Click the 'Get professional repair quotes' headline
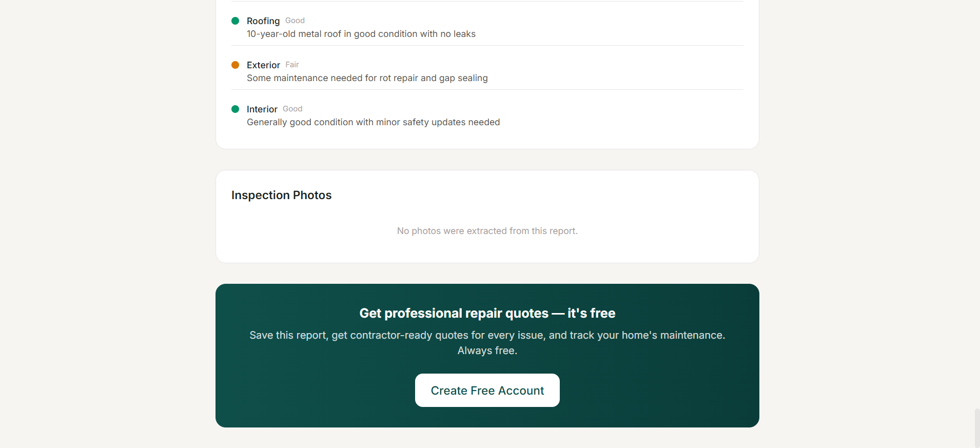 [x=487, y=313]
